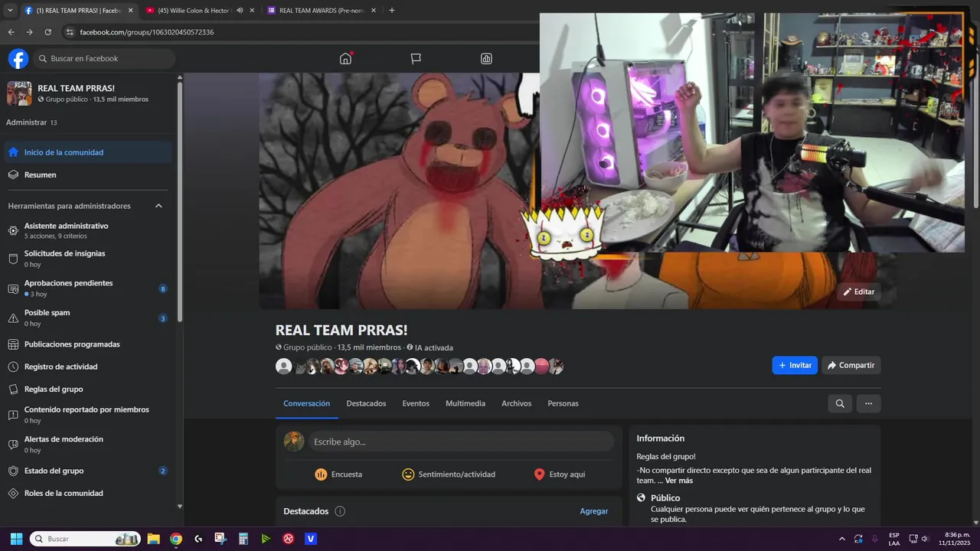Viewport: 980px width, 551px height.
Task: Switch to the Personas tab
Action: (x=563, y=403)
